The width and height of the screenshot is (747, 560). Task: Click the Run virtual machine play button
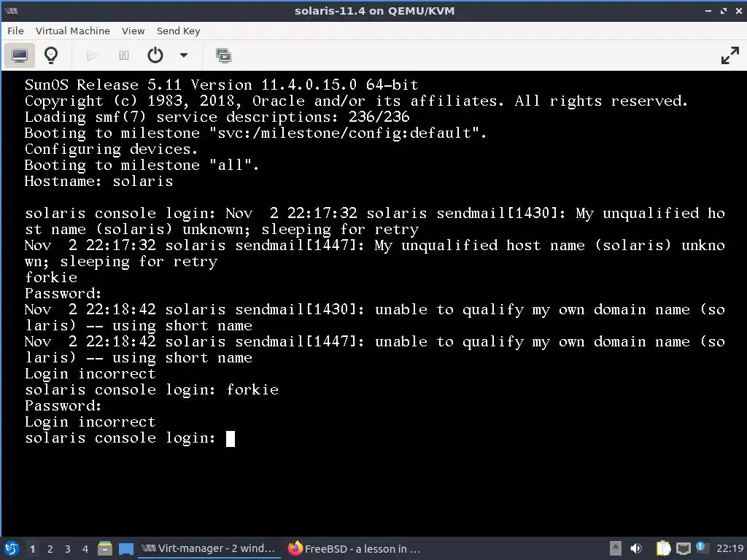pos(93,55)
